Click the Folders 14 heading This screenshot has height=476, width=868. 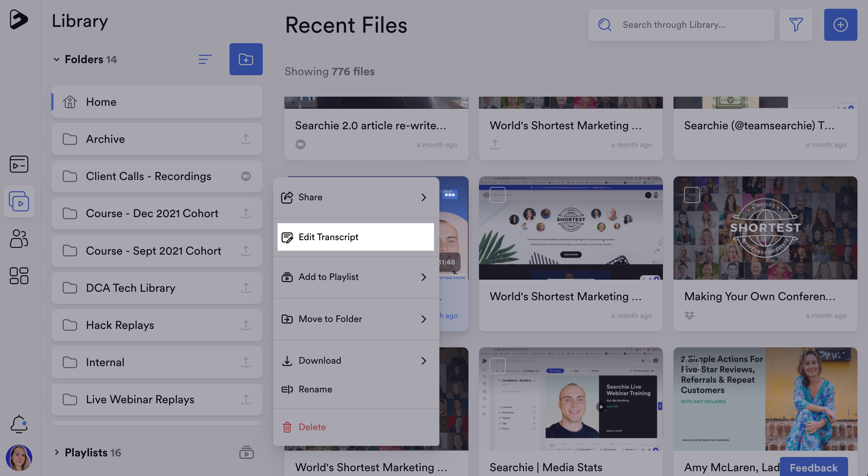coord(91,59)
